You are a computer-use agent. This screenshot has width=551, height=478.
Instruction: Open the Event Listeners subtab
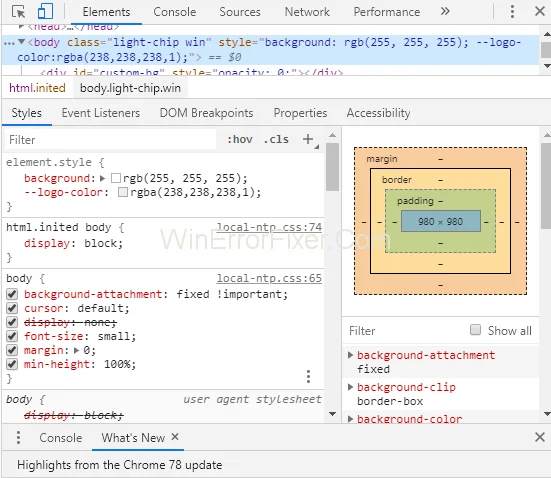pyautogui.click(x=101, y=113)
